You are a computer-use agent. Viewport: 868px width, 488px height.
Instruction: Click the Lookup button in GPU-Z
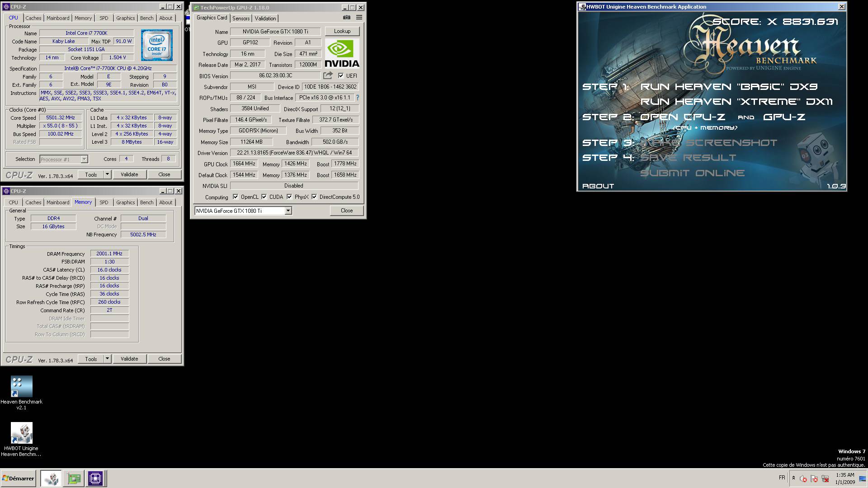(342, 31)
